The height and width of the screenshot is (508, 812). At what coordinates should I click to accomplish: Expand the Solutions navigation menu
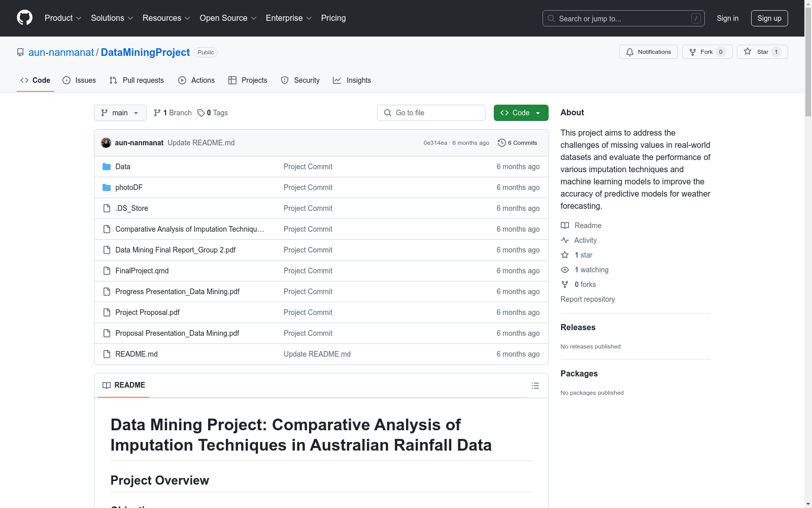(112, 18)
